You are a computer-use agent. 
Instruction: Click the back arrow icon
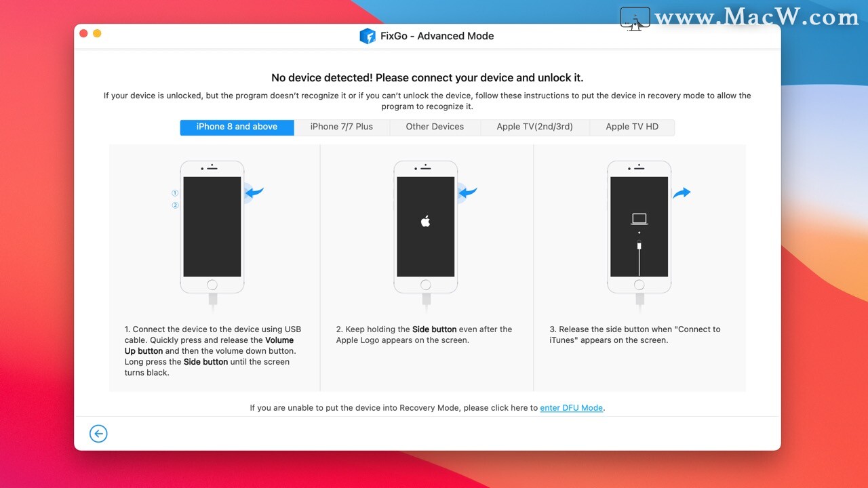click(x=98, y=434)
